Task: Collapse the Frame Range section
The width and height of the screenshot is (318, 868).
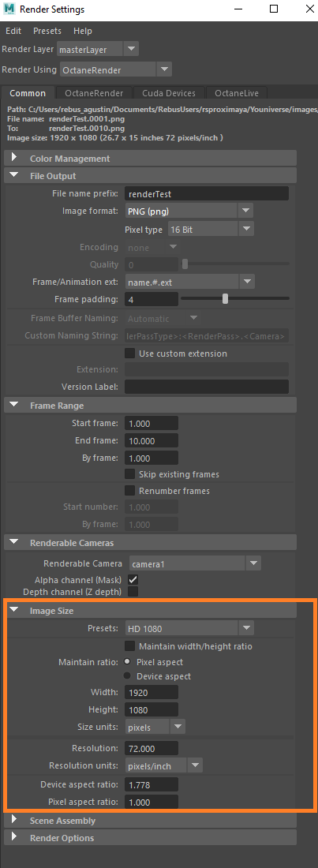Action: pos(14,406)
